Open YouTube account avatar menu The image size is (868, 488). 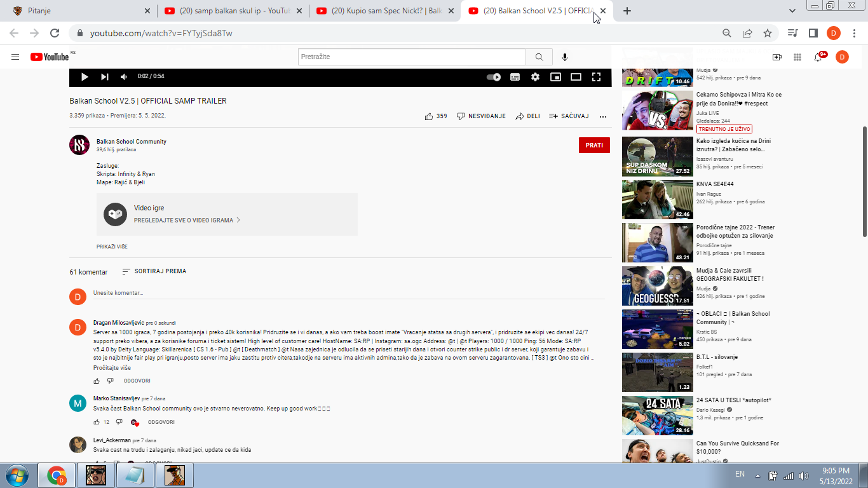point(842,57)
